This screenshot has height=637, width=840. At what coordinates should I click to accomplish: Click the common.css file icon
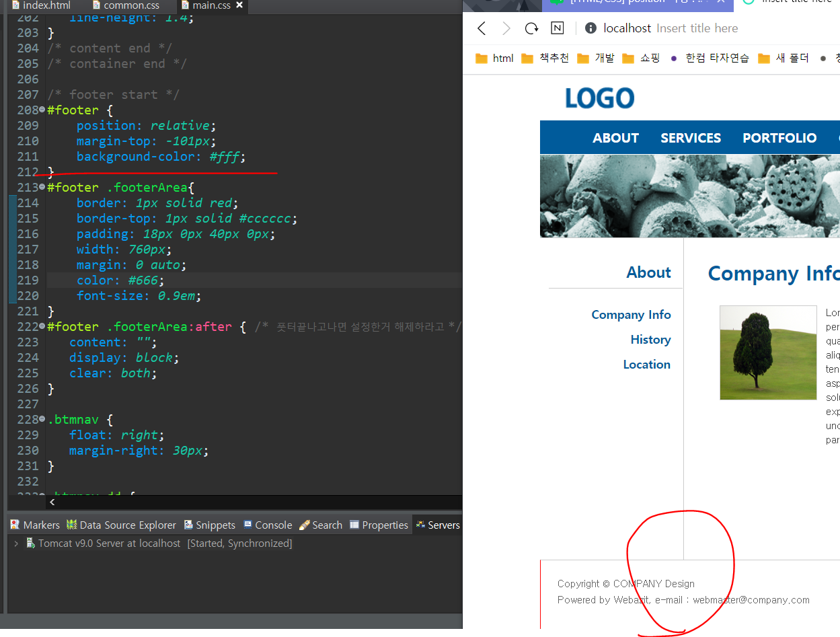(96, 5)
